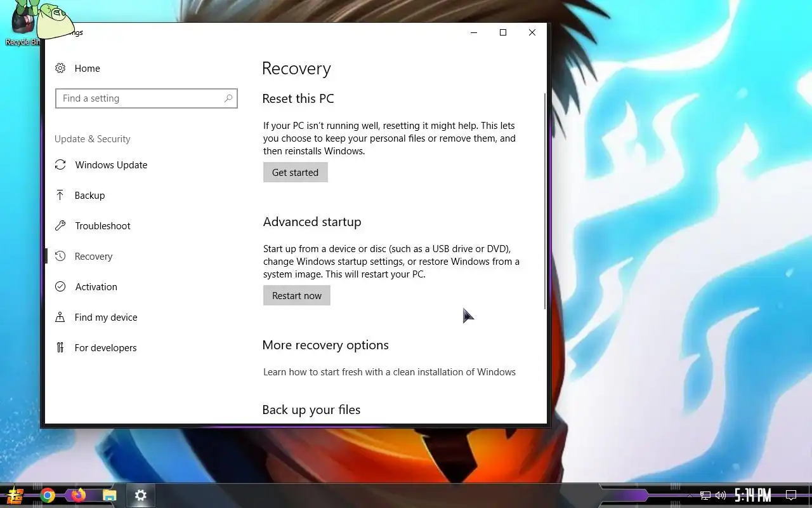812x508 pixels.
Task: Open Google Chrome from the taskbar
Action: click(x=48, y=495)
